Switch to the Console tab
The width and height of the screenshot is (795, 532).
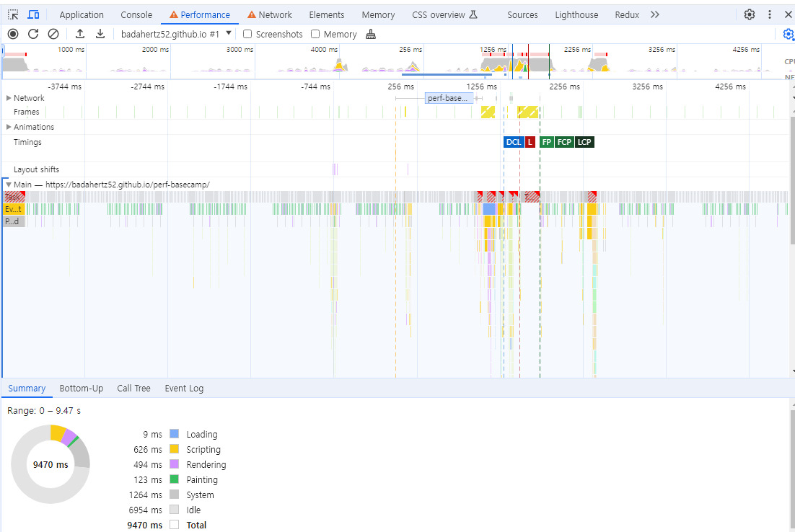[136, 14]
